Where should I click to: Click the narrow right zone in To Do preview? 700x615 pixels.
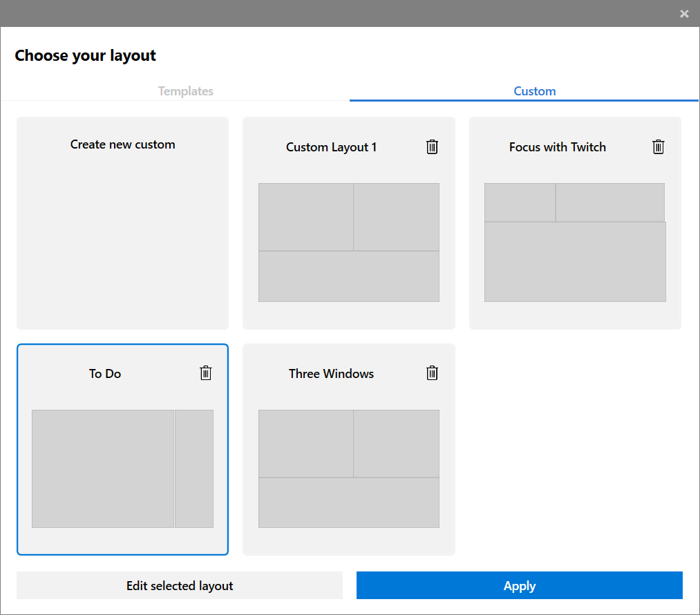tap(194, 469)
